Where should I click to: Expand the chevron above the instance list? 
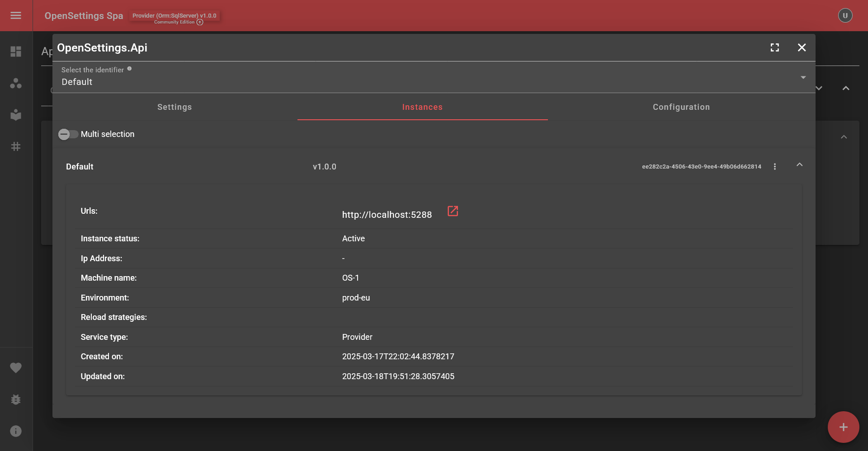[844, 137]
